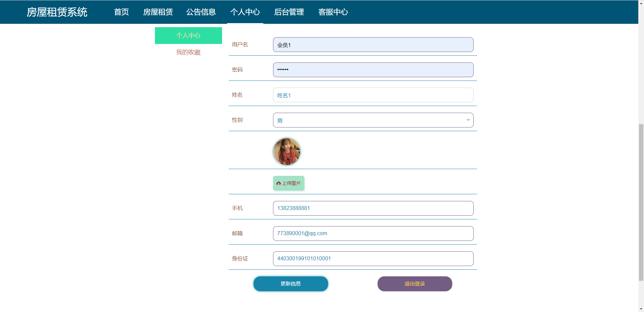Click the 退出登录 button

click(415, 284)
